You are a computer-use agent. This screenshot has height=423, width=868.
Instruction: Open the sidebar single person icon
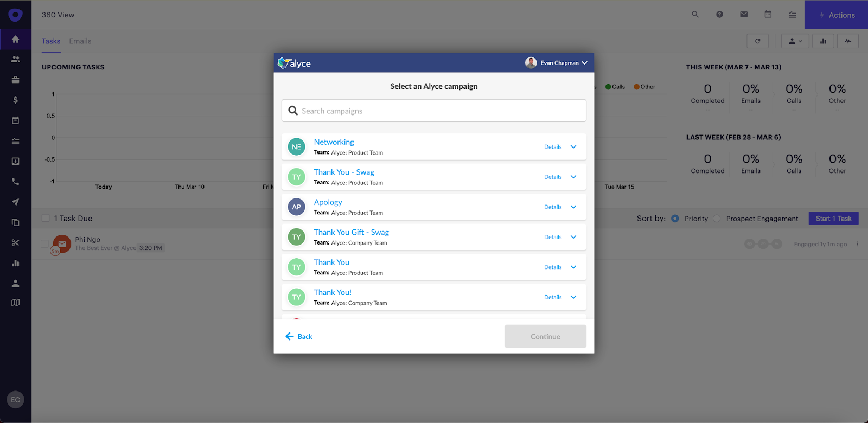15,284
